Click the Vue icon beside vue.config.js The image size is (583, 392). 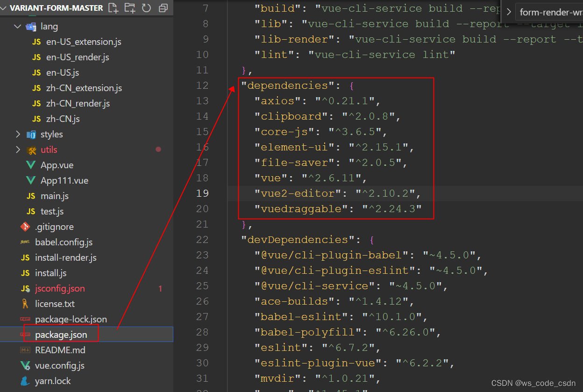[x=26, y=365]
